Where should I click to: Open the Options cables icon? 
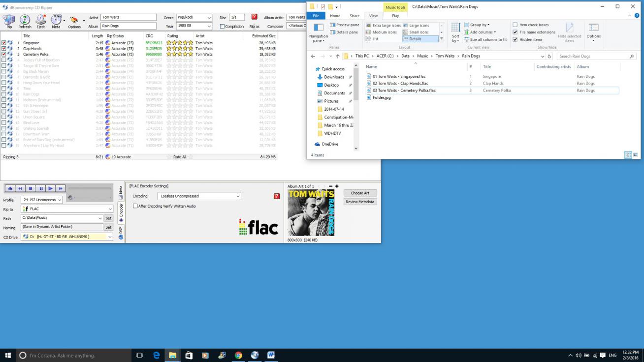[74, 21]
